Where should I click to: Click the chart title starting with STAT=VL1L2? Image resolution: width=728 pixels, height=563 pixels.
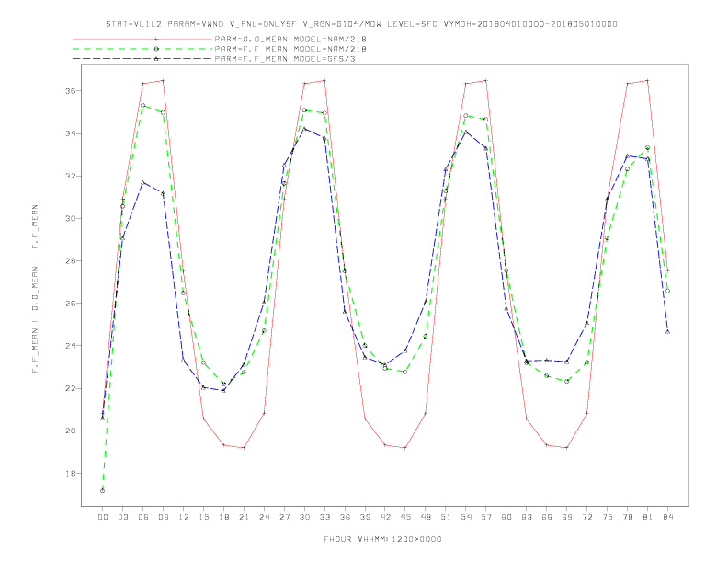click(x=361, y=24)
